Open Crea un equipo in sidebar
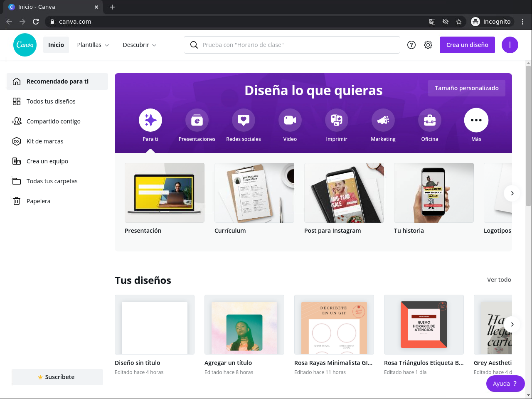Image resolution: width=532 pixels, height=399 pixels. pos(57,161)
